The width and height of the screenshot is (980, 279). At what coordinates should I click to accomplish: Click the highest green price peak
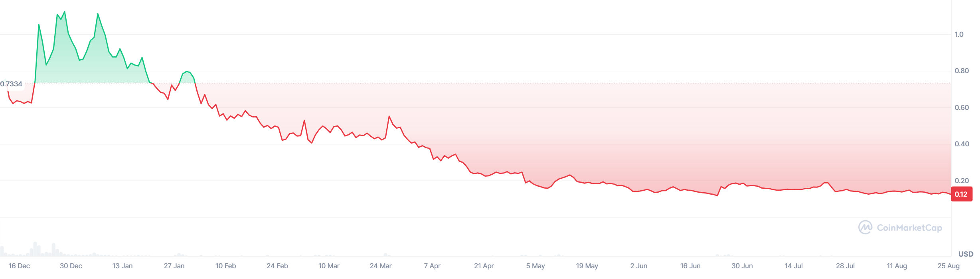pos(65,12)
